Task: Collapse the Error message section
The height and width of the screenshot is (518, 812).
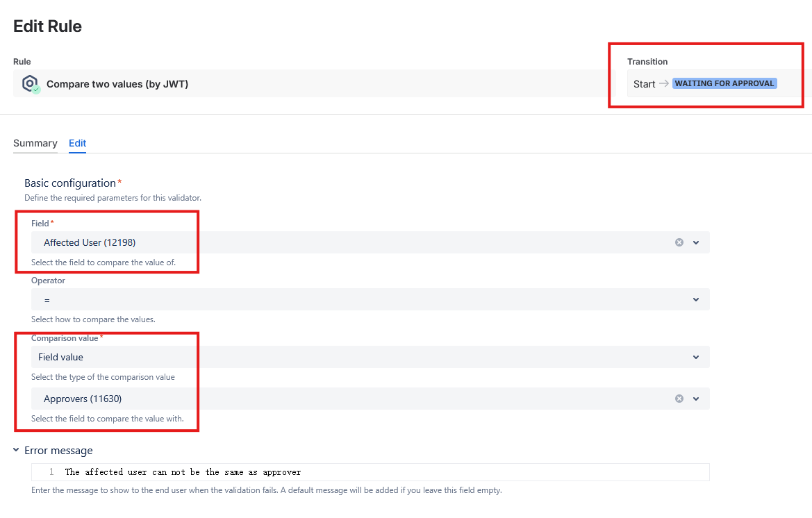Action: [16, 450]
